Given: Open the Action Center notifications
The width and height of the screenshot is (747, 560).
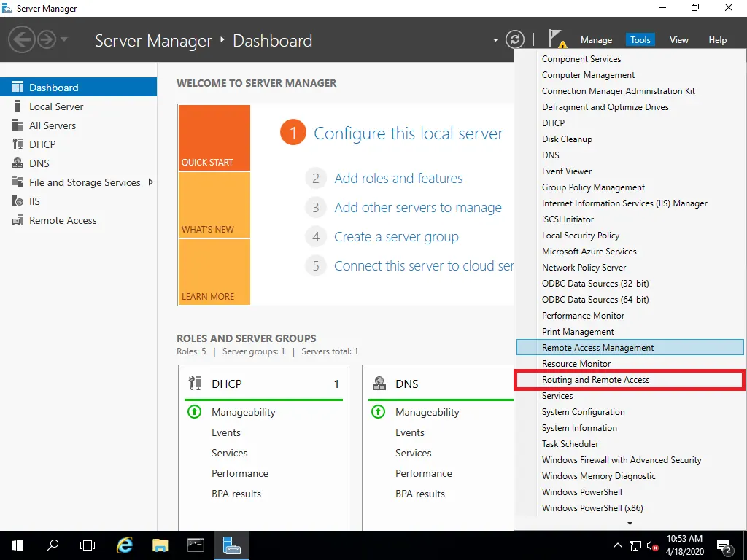Looking at the screenshot, I should tap(724, 545).
